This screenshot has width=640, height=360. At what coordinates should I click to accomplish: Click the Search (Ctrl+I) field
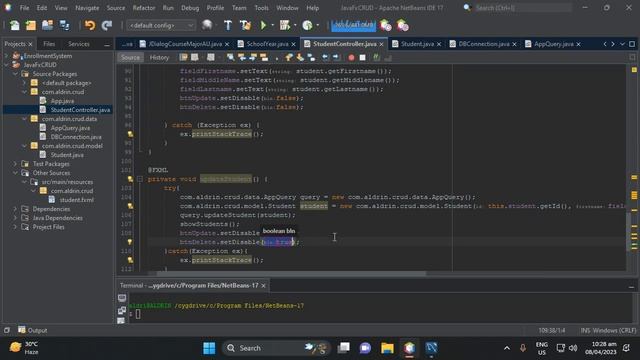click(523, 8)
